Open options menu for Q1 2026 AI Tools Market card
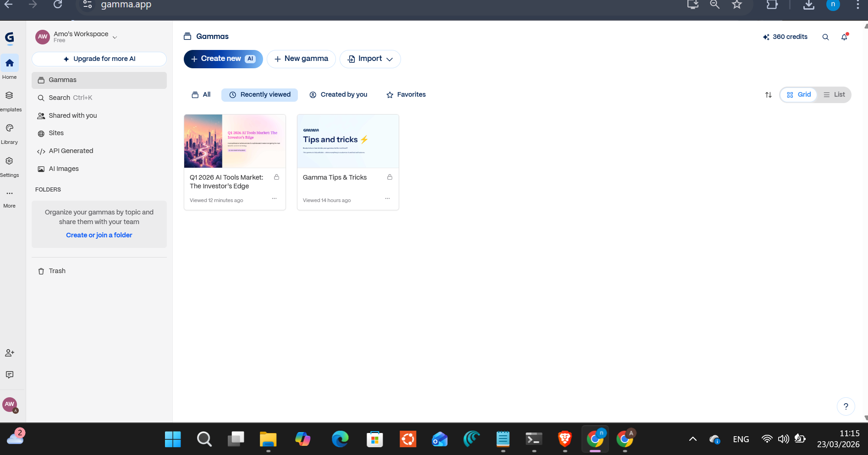The width and height of the screenshot is (868, 455). 274,198
